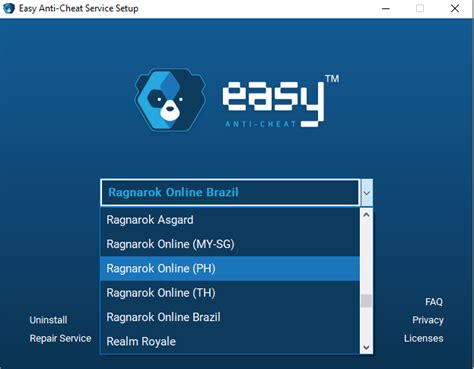Minimize the Easy Anti-Cheat Setup window
Screen dimensions: 474x369
click(x=386, y=9)
